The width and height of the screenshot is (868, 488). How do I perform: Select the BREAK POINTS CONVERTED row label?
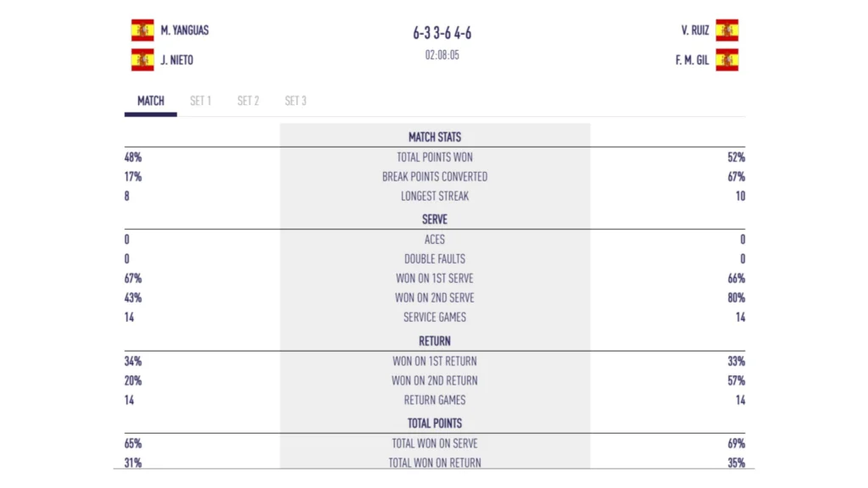435,177
